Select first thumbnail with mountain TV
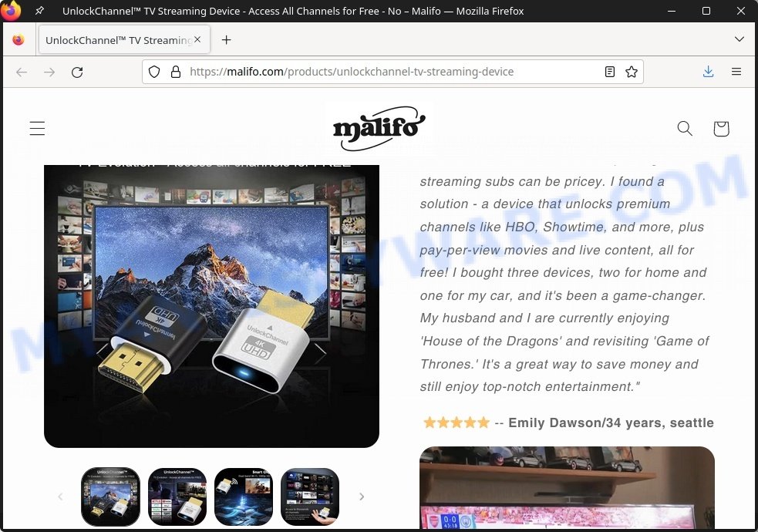This screenshot has height=532, width=758. pyautogui.click(x=111, y=497)
